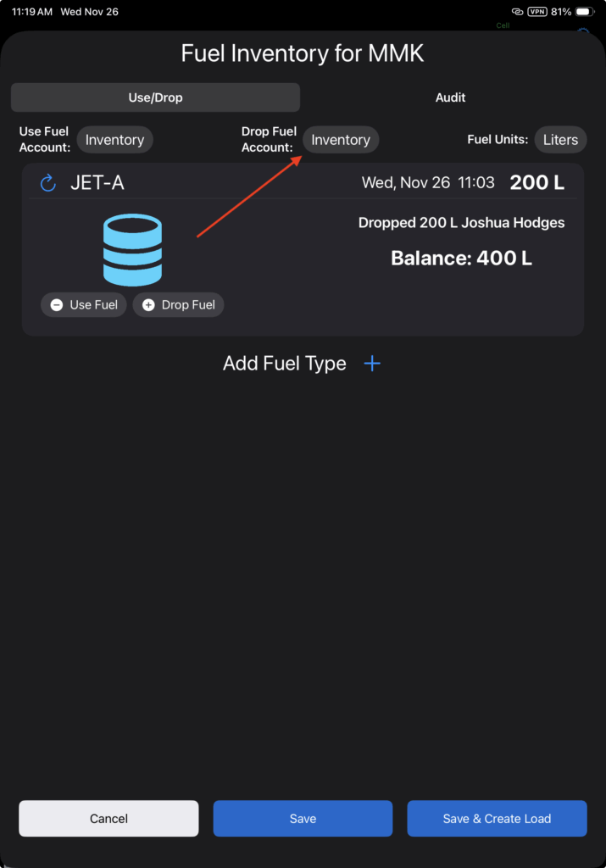Tap the minus circle icon on Use Fuel
606x868 pixels.
57,305
